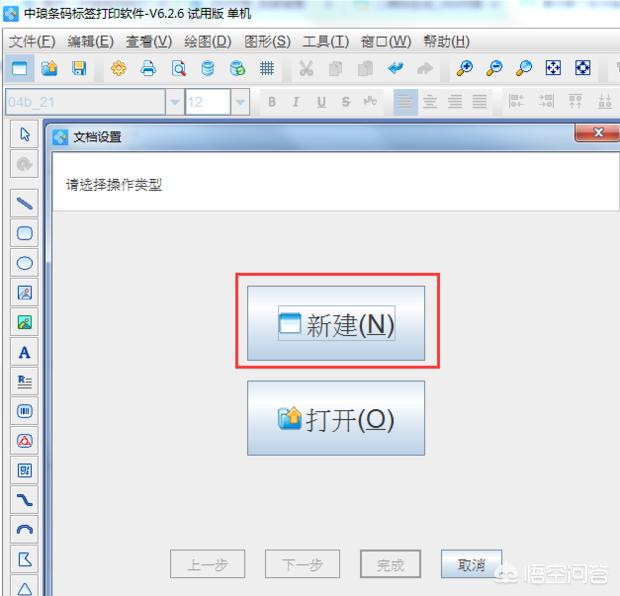
Task: Open the 图形(S) menu
Action: (267, 41)
